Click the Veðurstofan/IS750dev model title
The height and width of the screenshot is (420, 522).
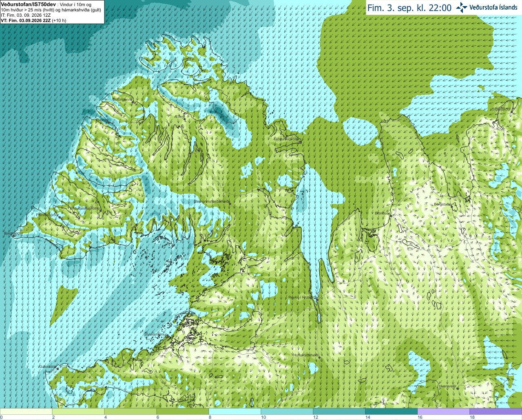point(28,4)
